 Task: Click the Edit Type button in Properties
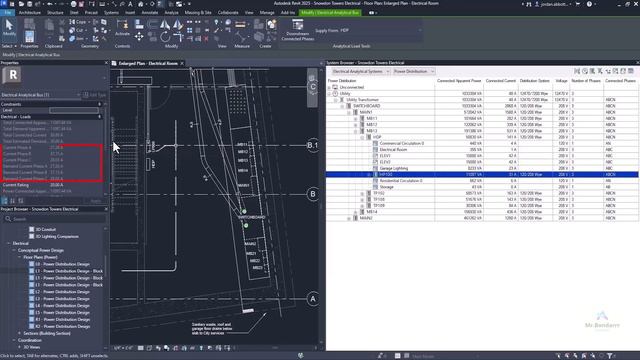pos(95,95)
